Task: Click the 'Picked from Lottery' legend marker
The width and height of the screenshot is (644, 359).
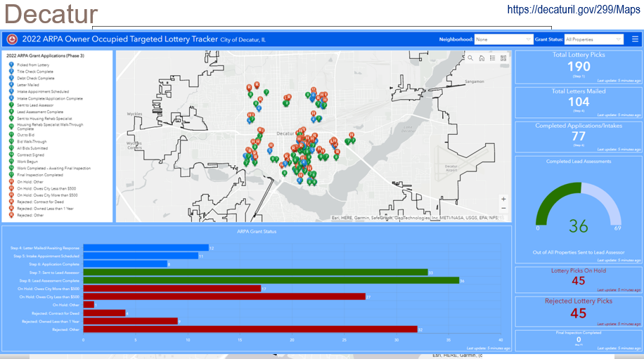Action: (11, 65)
